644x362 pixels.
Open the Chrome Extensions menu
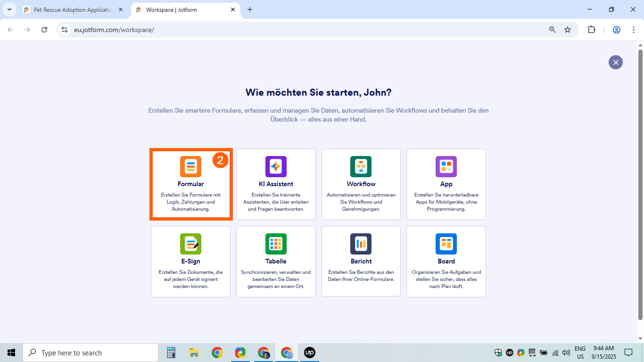click(x=591, y=30)
